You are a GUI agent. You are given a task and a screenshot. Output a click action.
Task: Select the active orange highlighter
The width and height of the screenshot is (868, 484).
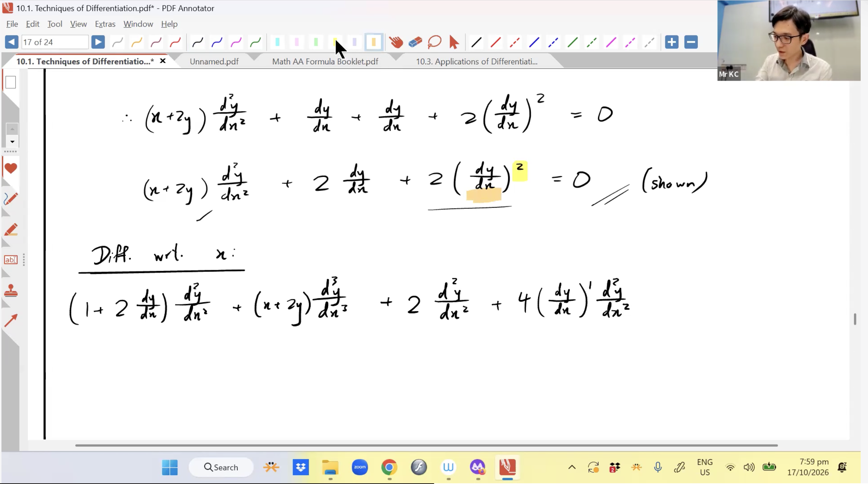coord(374,42)
